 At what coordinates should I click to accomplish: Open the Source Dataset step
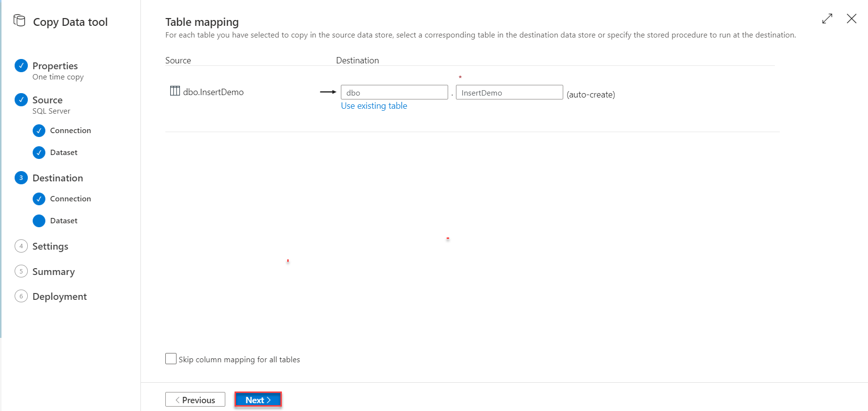pos(63,153)
